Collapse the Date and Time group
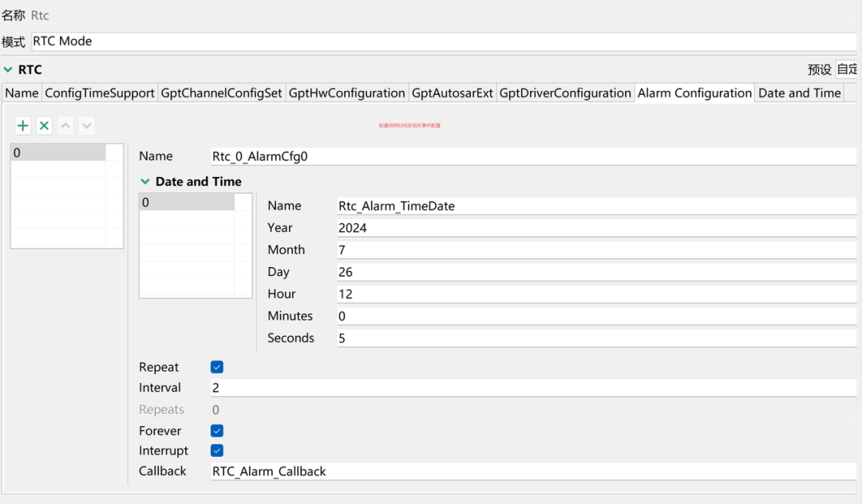Screen dimensions: 862x504 [x=145, y=182]
